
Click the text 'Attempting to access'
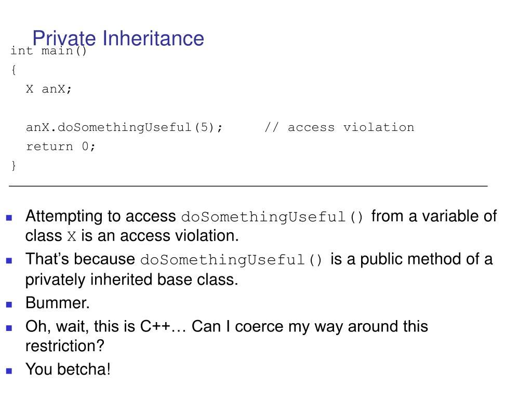click(100, 216)
